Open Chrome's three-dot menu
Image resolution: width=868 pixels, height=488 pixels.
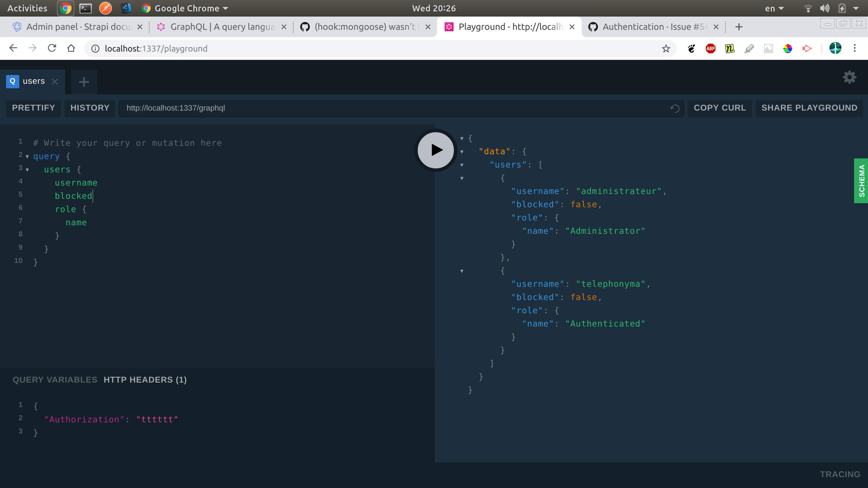pos(855,48)
